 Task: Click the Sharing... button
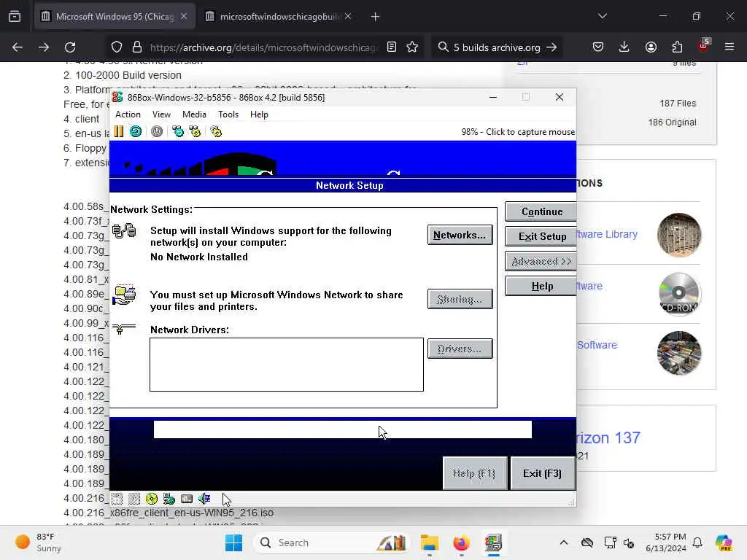(x=460, y=299)
